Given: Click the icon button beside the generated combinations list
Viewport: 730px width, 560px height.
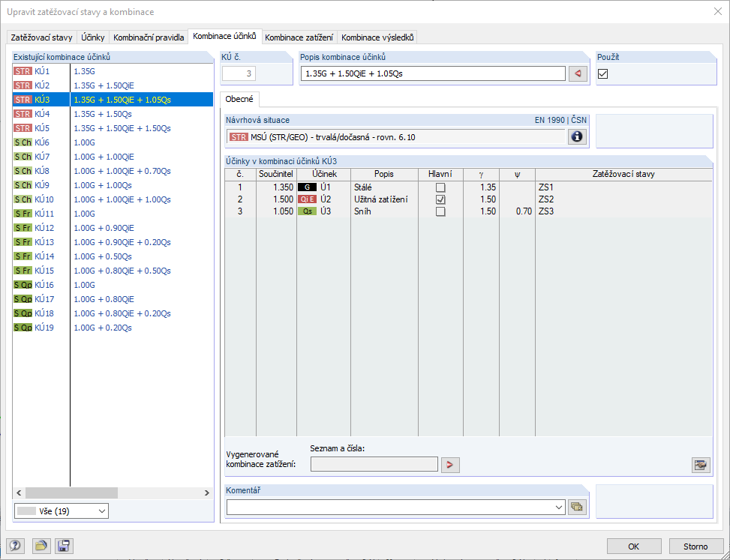Looking at the screenshot, I should coord(701,464).
